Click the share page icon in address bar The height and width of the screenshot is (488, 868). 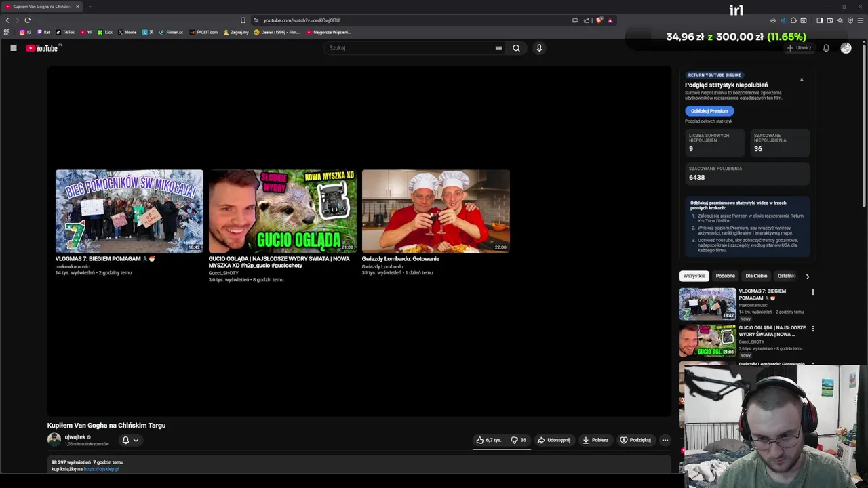(587, 20)
